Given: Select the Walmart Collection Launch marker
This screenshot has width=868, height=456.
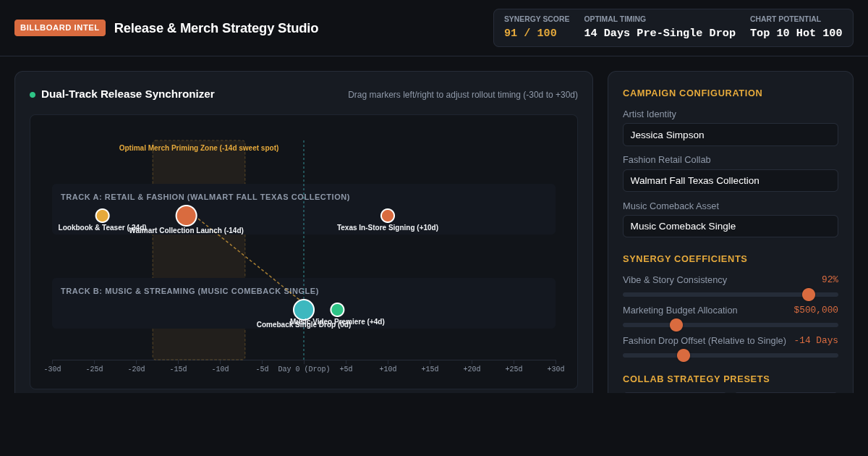Looking at the screenshot, I should click(186, 216).
